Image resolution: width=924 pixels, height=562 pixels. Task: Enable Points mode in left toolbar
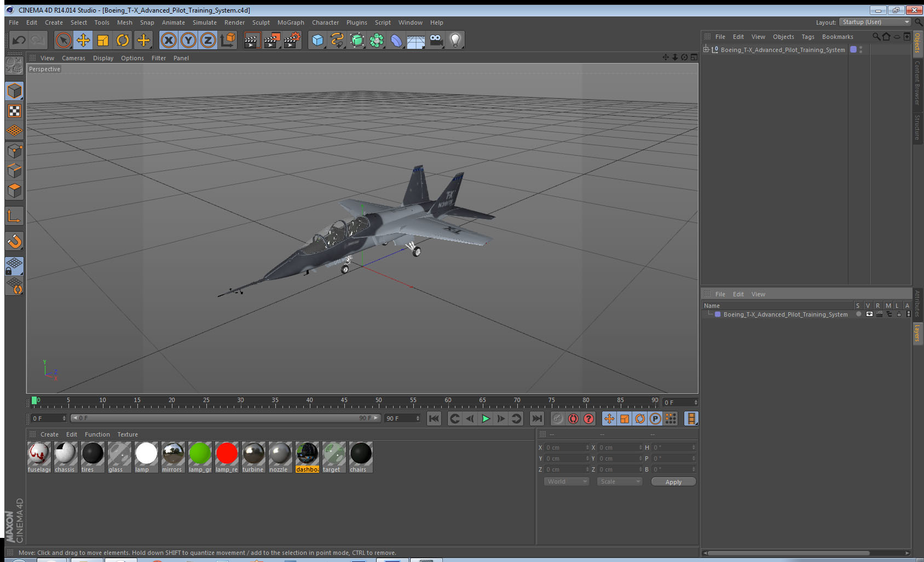(14, 151)
